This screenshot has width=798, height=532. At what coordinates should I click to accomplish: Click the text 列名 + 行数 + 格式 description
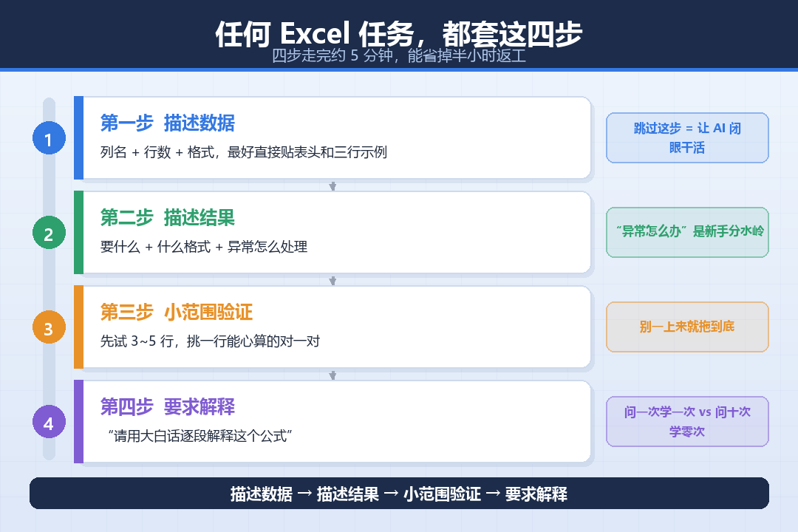tap(243, 151)
